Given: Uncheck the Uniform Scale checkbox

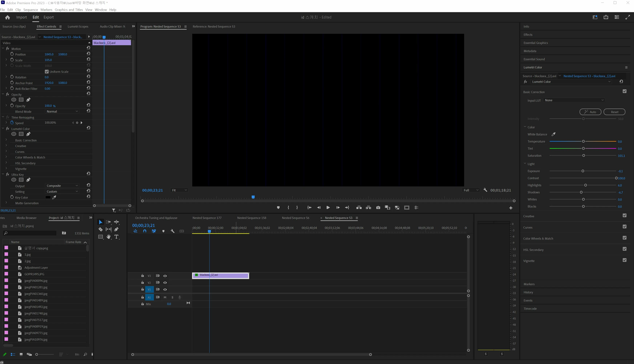Looking at the screenshot, I should pyautogui.click(x=47, y=72).
